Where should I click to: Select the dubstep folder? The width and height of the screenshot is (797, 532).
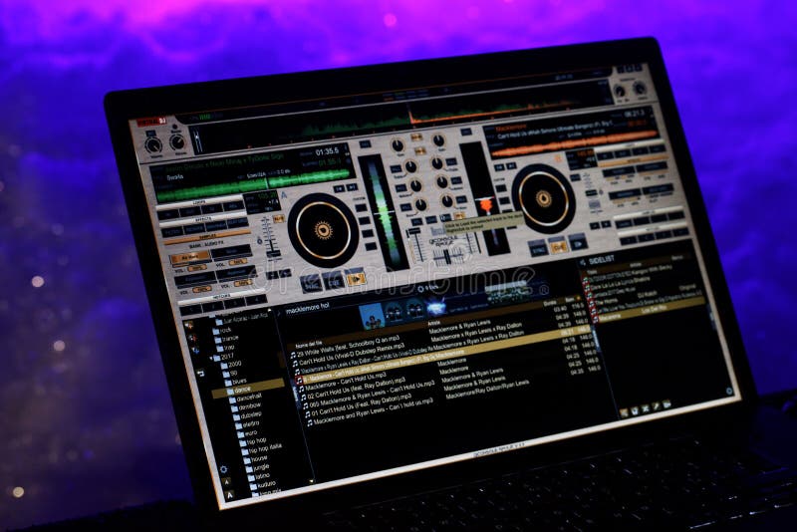248,414
